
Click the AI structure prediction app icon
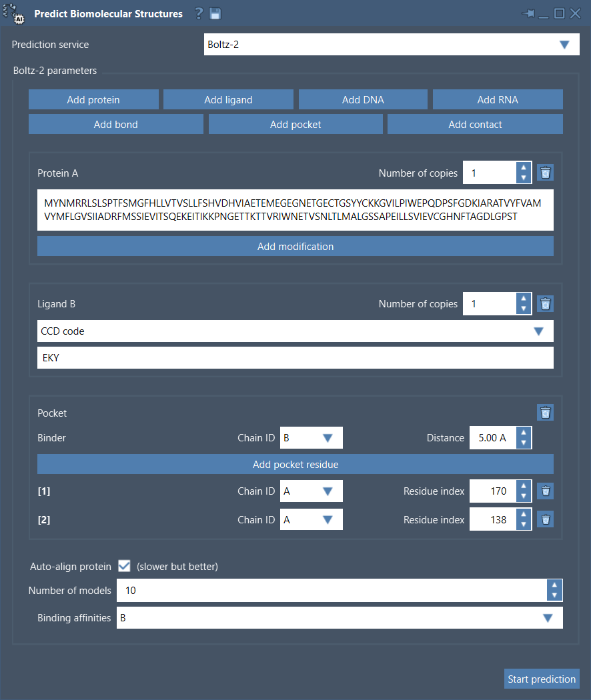point(13,13)
